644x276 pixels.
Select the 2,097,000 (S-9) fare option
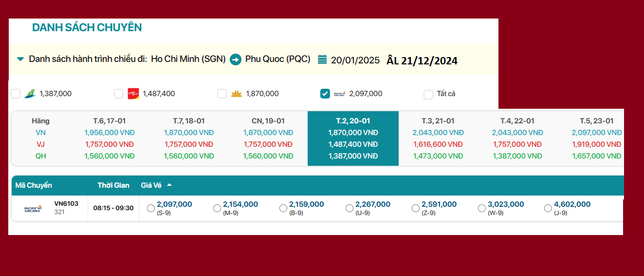pyautogui.click(x=151, y=208)
